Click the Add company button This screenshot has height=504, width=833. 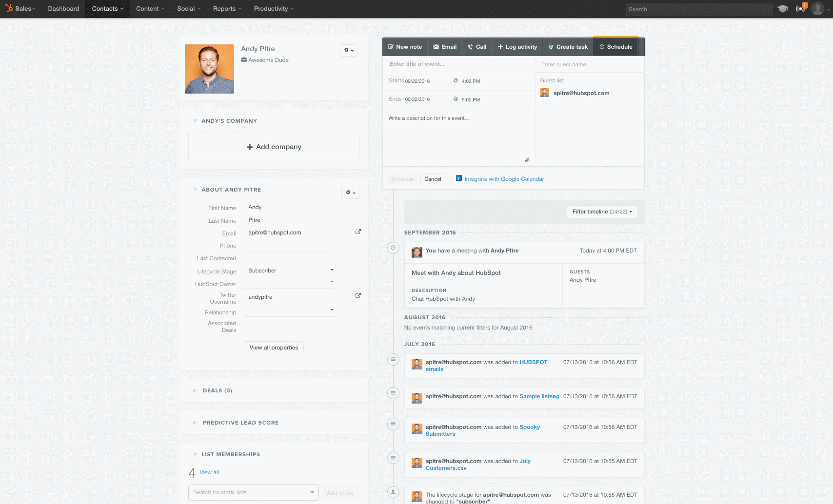274,147
